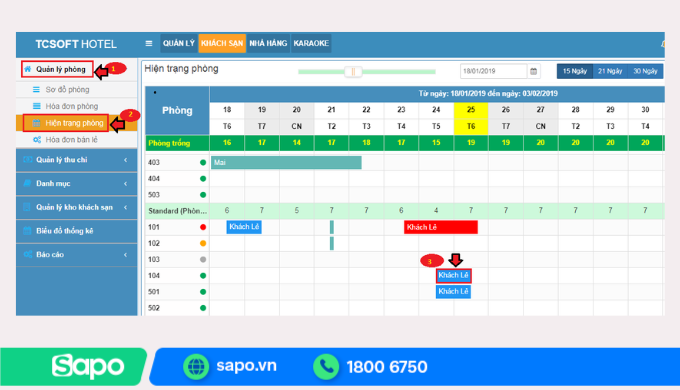
Task: Select the 15 Ngày view button
Action: (575, 71)
